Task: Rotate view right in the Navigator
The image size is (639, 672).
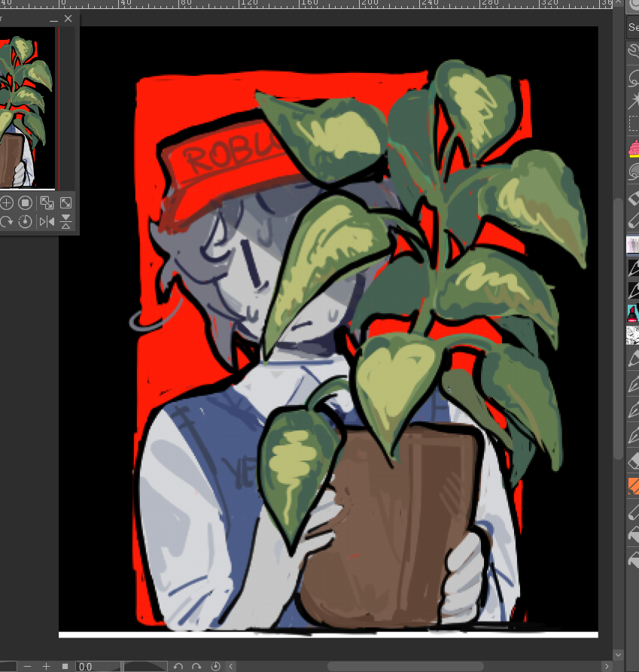Action: click(x=6, y=222)
